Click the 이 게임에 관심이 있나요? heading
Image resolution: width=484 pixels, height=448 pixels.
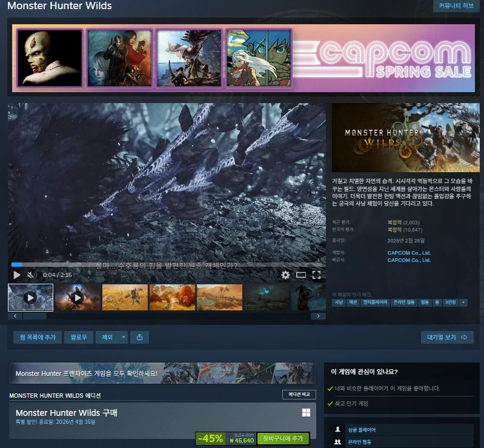coord(364,372)
